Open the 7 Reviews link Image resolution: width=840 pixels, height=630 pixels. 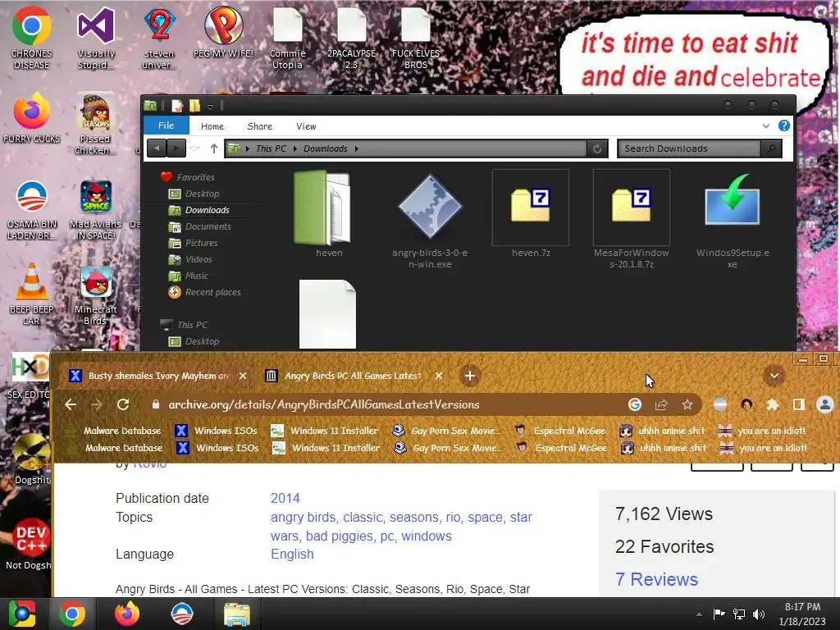(x=657, y=579)
